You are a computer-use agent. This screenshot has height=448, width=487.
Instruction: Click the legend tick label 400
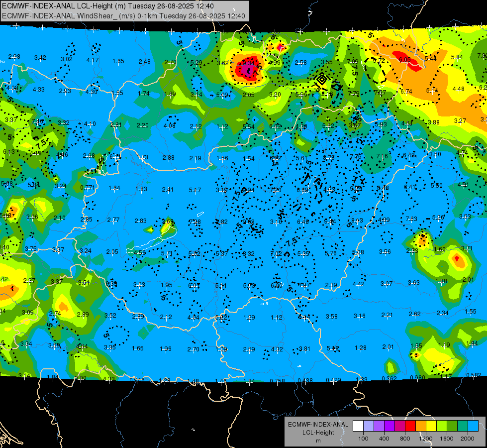pos(384,439)
